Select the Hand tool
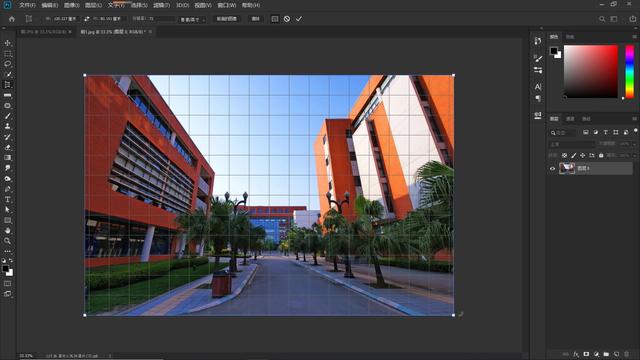640x360 pixels. (x=7, y=231)
